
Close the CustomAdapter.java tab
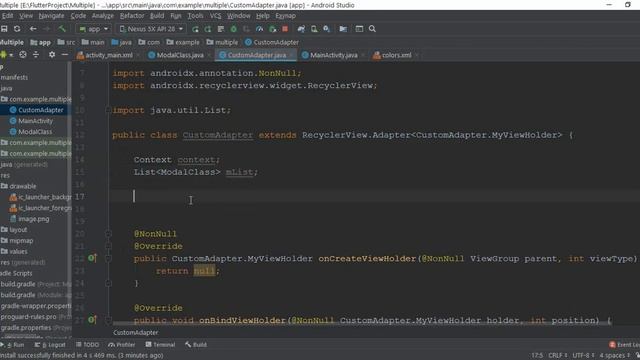point(291,55)
